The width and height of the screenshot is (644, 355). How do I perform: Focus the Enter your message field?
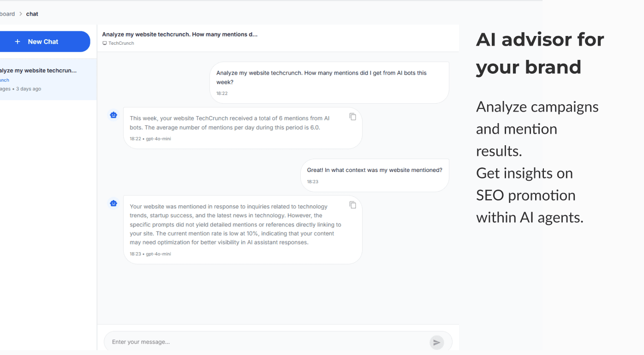click(x=231, y=342)
